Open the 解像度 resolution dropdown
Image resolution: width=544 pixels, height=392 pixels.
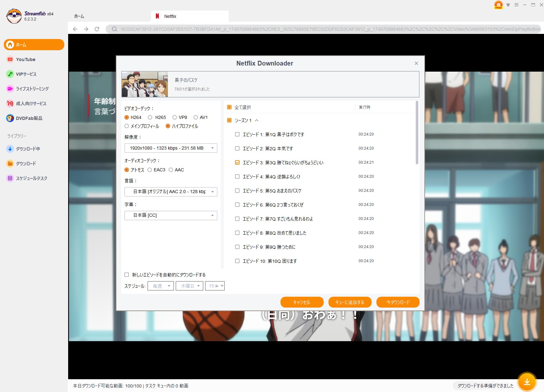tap(171, 148)
